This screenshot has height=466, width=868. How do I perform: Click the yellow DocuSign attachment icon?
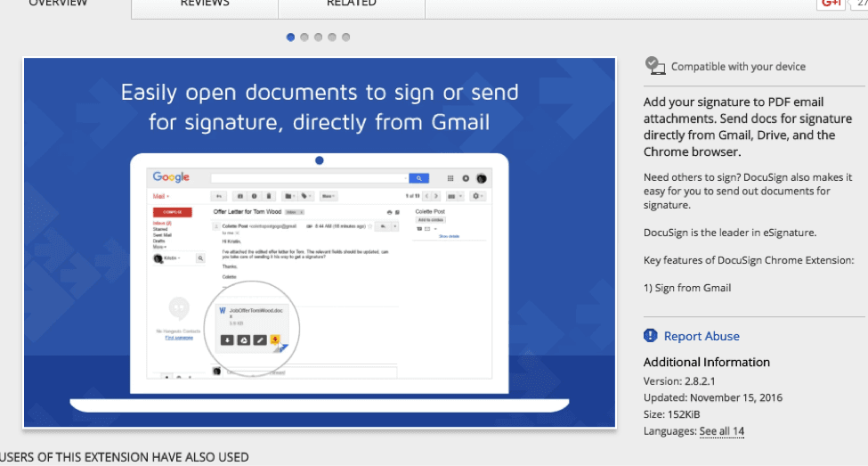pyautogui.click(x=276, y=339)
